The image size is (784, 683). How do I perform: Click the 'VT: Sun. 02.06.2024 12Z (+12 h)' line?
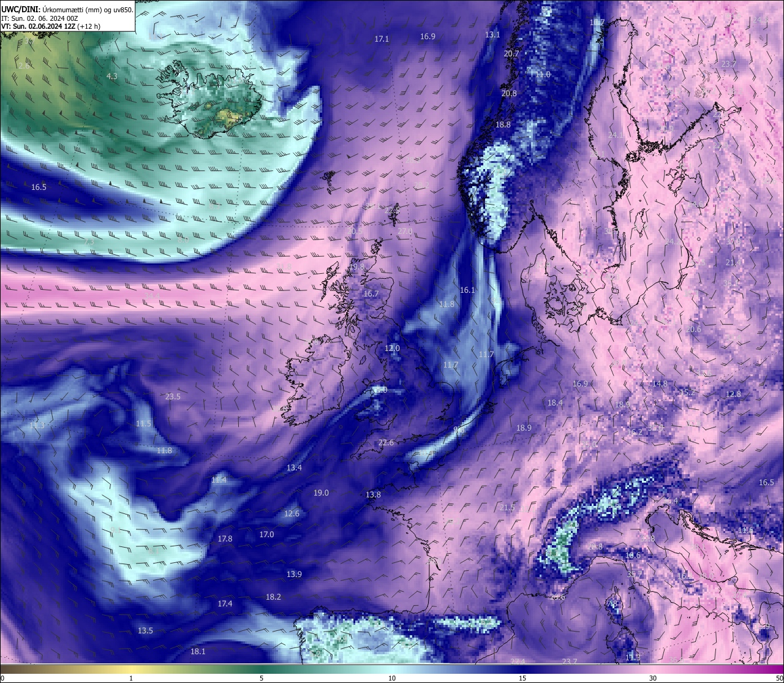point(51,26)
